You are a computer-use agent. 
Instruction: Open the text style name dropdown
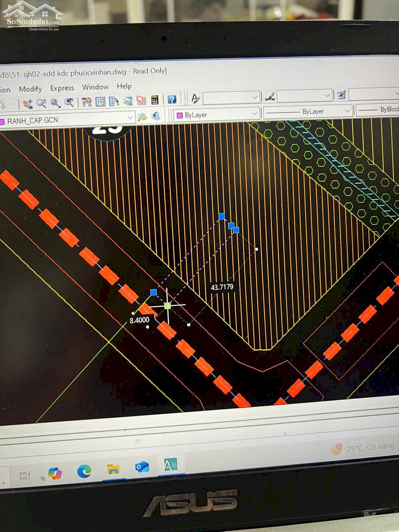[255, 98]
